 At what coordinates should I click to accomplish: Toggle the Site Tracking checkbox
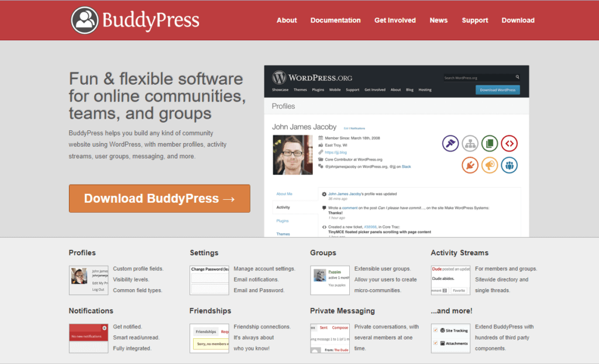coord(435,330)
